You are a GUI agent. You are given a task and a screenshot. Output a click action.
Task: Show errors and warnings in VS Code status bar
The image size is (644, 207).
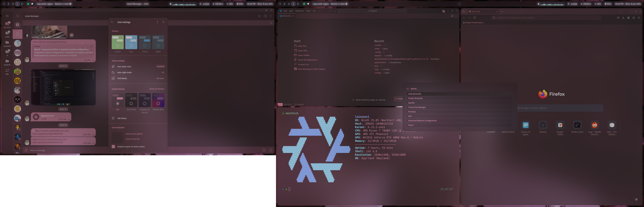[x=288, y=105]
